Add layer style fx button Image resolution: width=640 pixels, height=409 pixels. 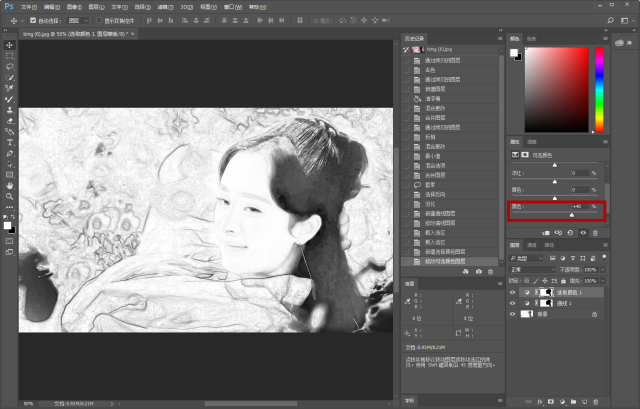(x=540, y=402)
